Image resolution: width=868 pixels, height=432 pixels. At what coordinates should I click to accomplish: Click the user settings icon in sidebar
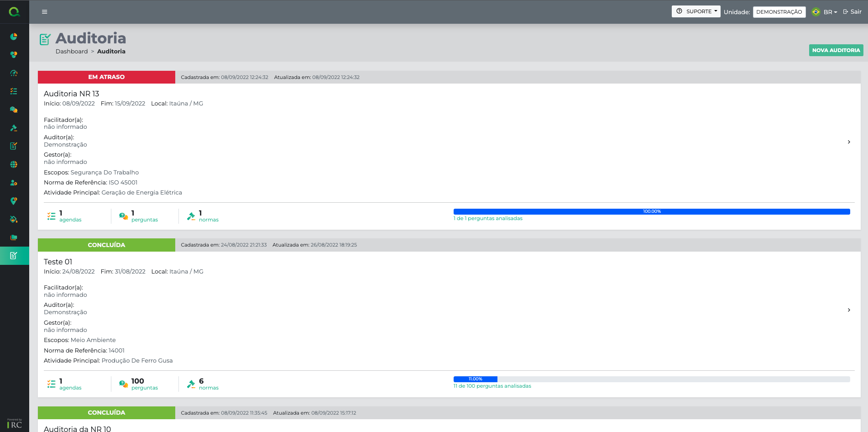(14, 183)
